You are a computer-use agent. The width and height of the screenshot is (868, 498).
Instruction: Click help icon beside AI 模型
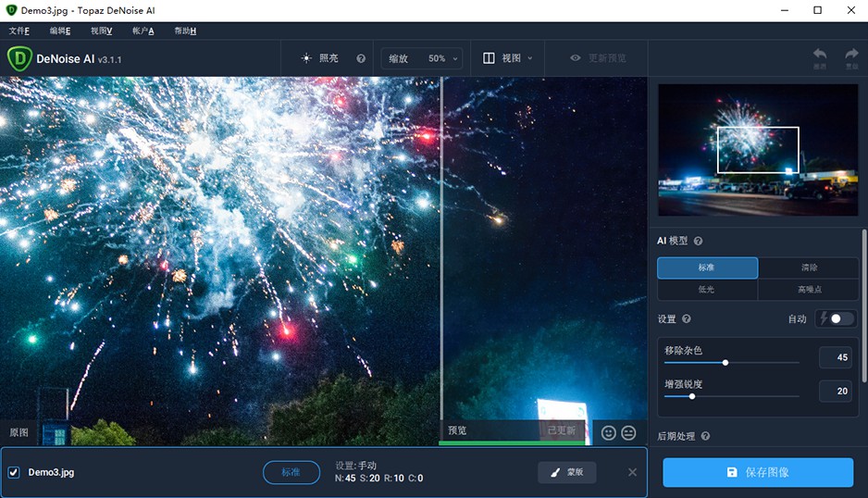(x=698, y=241)
